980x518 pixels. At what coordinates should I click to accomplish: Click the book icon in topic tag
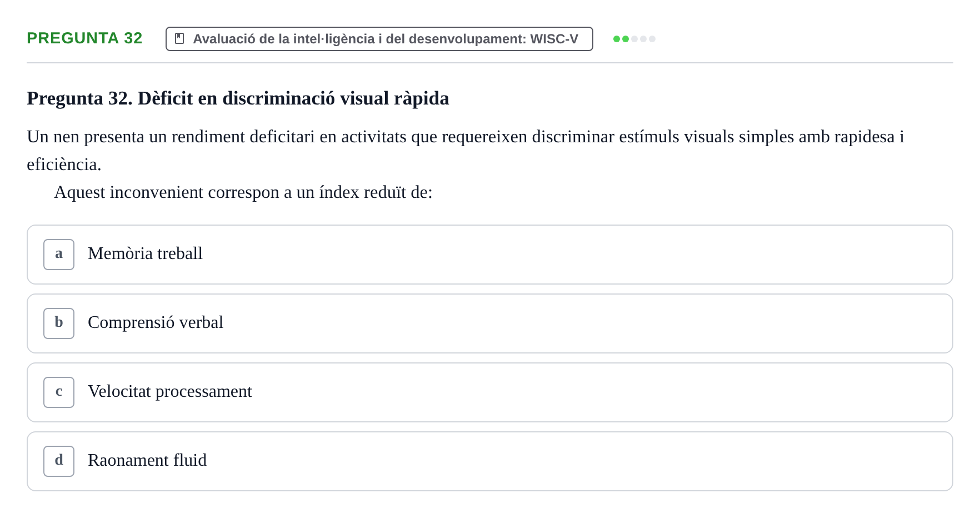pos(179,38)
